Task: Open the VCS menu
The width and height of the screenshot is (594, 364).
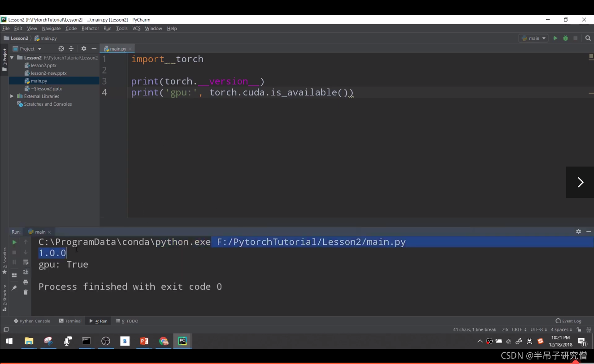Action: [136, 28]
